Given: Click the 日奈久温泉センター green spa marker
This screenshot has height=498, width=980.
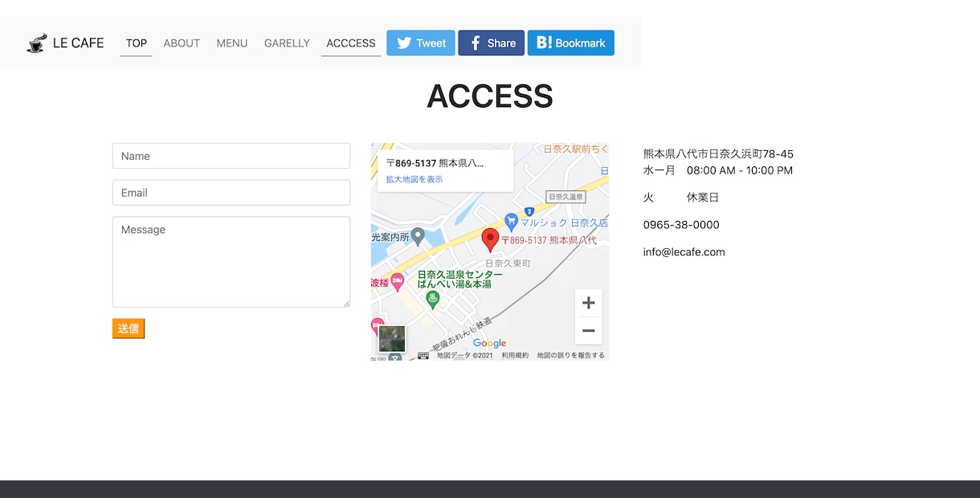Looking at the screenshot, I should click(x=433, y=300).
